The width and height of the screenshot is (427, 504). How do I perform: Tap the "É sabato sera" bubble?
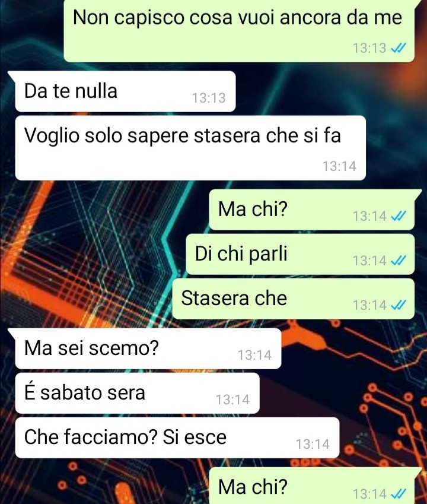(x=137, y=393)
